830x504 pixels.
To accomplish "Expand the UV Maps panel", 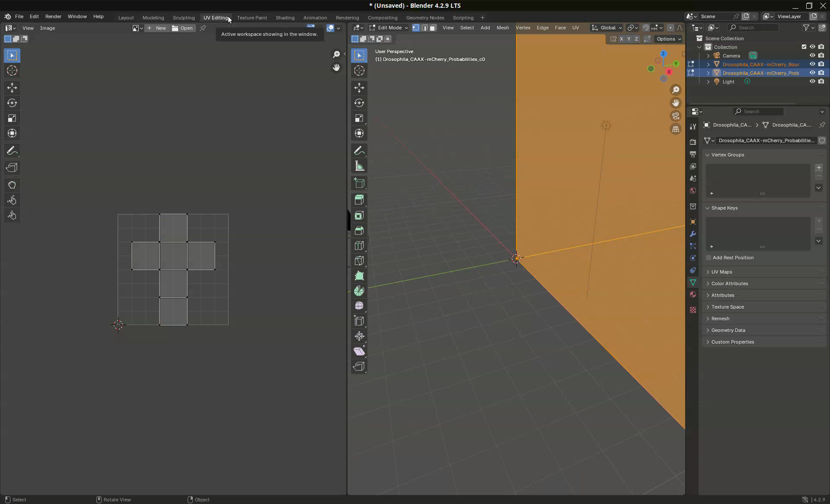I will click(x=721, y=272).
